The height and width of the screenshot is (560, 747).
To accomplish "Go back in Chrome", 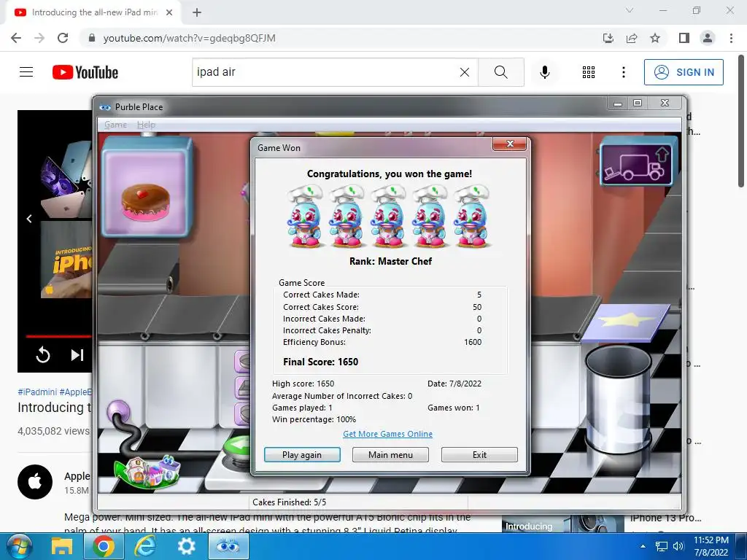I will [x=16, y=38].
